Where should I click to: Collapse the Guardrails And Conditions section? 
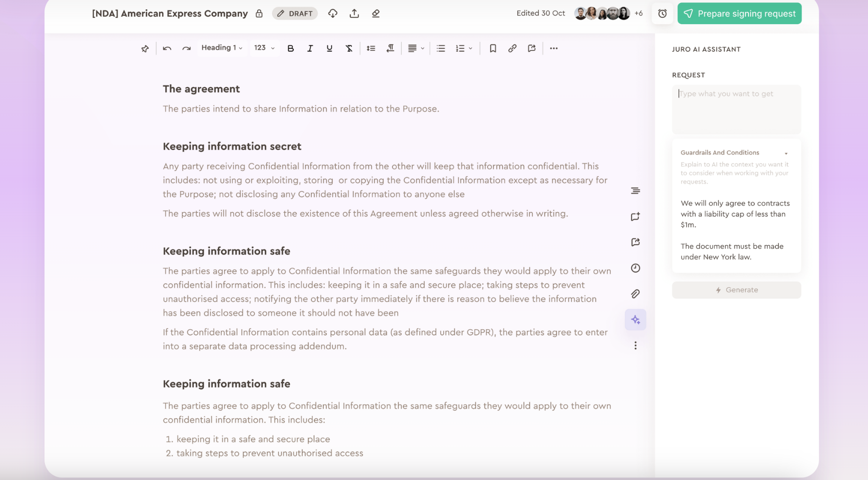click(x=787, y=153)
